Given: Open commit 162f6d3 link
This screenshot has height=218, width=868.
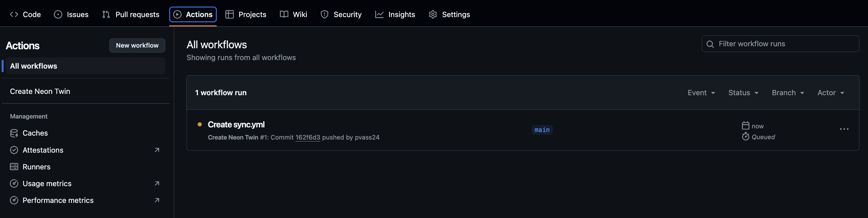Looking at the screenshot, I should click(x=308, y=138).
